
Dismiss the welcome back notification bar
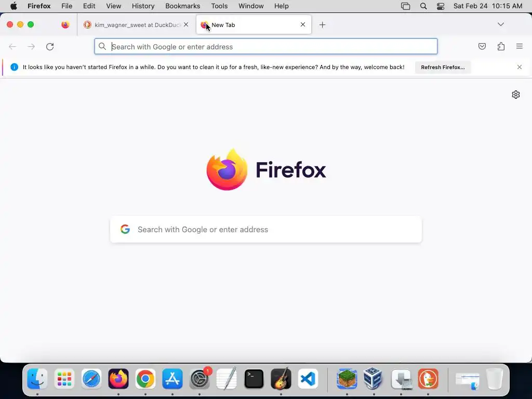tap(520, 67)
